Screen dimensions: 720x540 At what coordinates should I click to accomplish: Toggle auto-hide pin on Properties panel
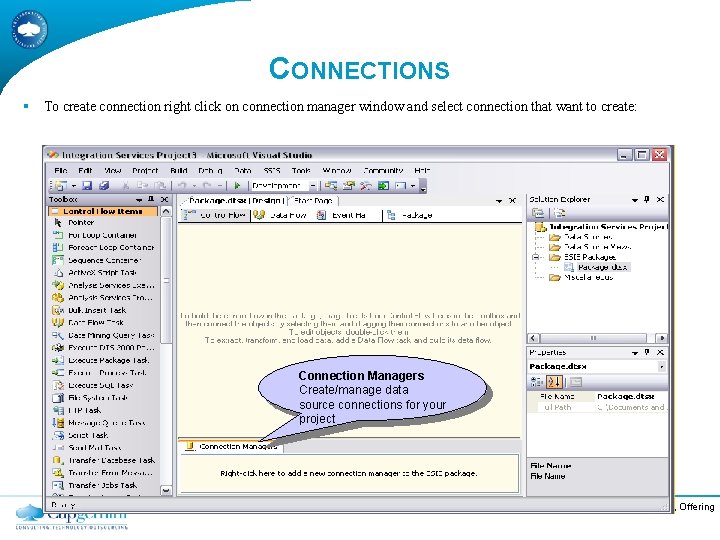click(647, 352)
